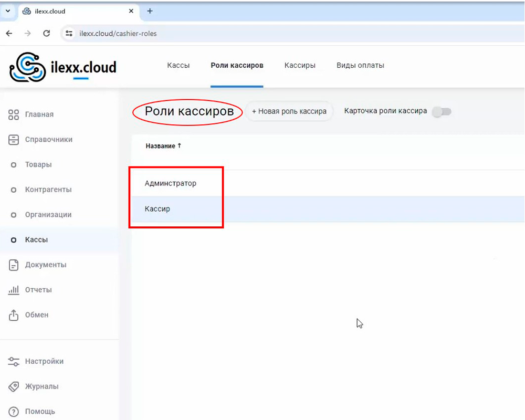Click the Отчеты chart icon
Image resolution: width=525 pixels, height=420 pixels.
pyautogui.click(x=14, y=290)
